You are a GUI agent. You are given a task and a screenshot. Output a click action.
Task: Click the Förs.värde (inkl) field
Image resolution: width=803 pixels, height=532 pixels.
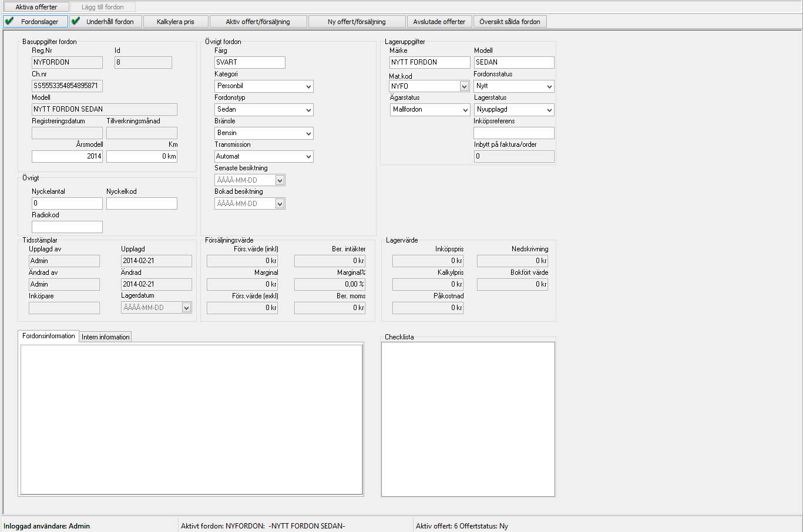242,261
